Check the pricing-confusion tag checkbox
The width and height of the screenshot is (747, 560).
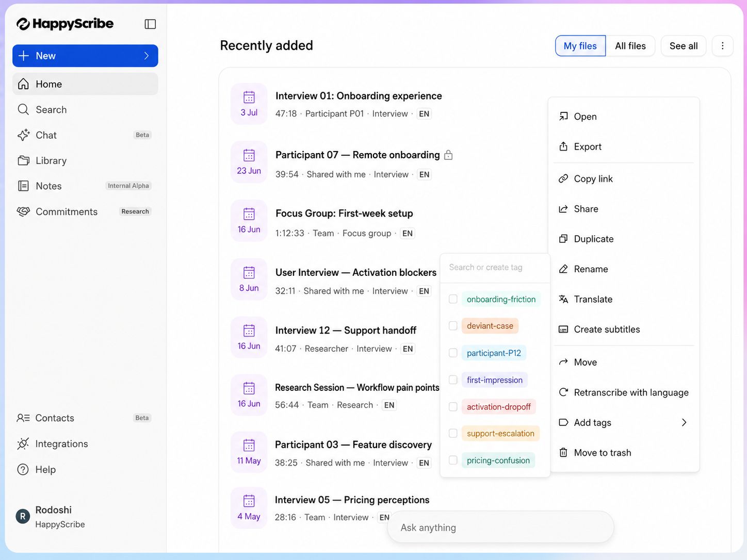tap(453, 460)
